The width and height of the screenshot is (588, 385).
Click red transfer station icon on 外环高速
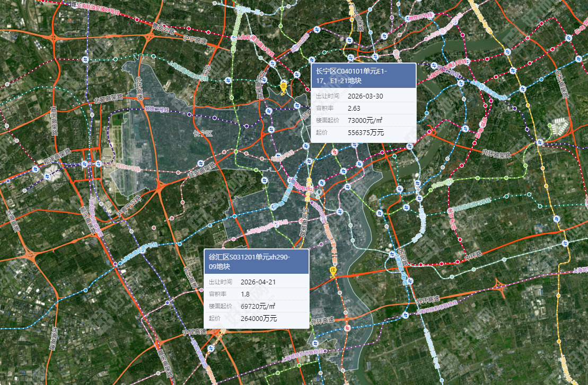click(x=347, y=327)
